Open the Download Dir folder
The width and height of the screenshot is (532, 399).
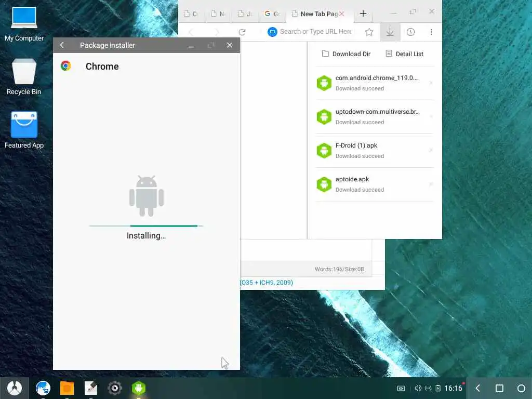click(346, 54)
